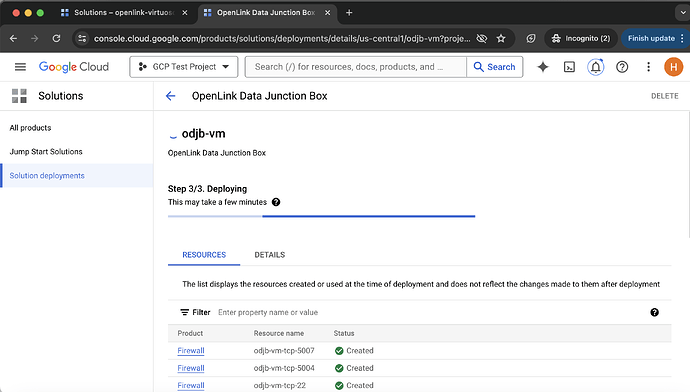Open Gemini AI assistant sparkle icon
The width and height of the screenshot is (690, 392).
(543, 67)
